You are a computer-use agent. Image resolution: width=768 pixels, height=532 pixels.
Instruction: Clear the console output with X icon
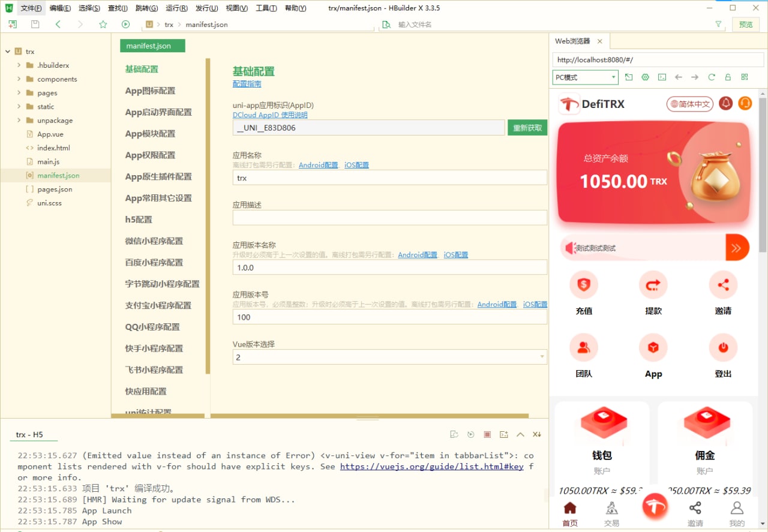click(537, 434)
